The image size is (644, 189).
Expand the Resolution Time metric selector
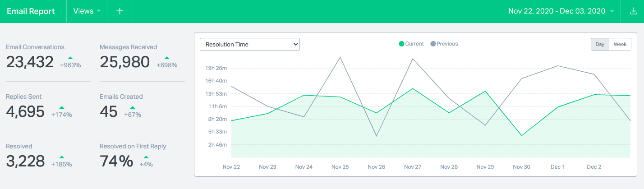click(x=250, y=44)
